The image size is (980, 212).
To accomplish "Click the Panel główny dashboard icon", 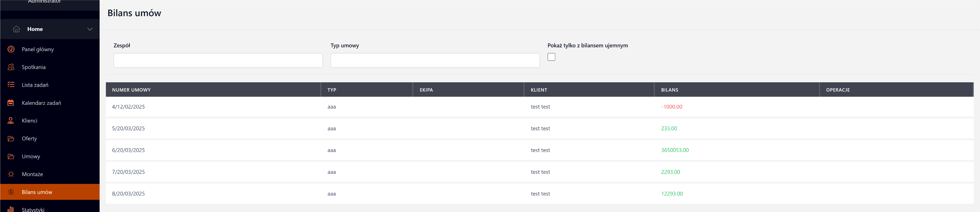I will (11, 49).
